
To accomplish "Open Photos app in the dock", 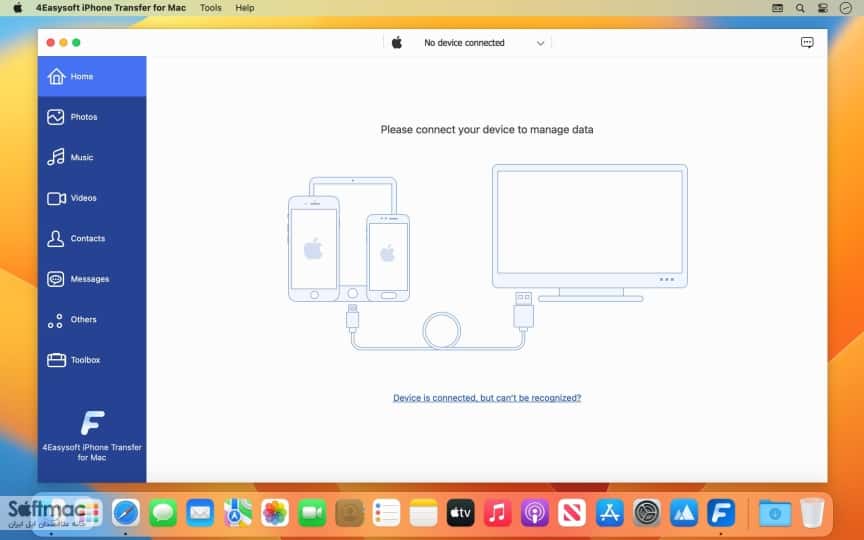I will pyautogui.click(x=274, y=513).
